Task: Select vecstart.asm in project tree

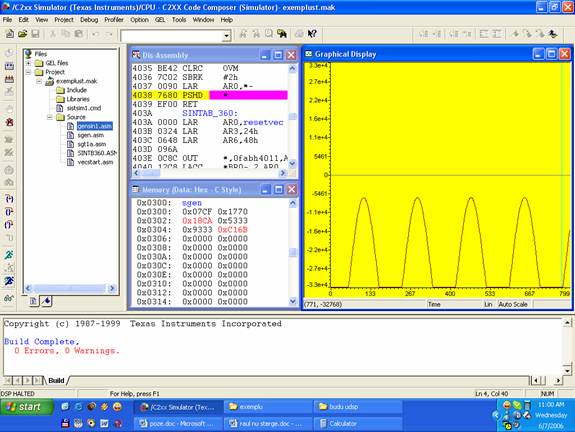Action: click(95, 162)
